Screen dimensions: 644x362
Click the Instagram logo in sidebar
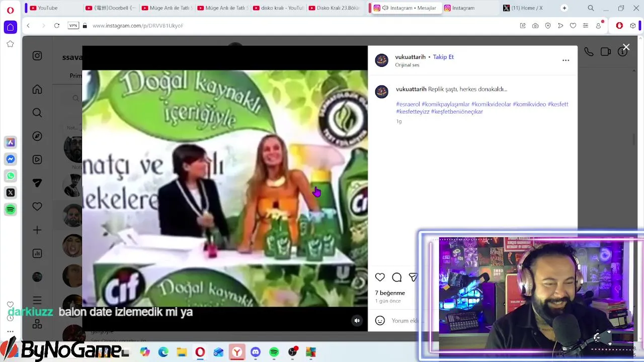pos(37,56)
